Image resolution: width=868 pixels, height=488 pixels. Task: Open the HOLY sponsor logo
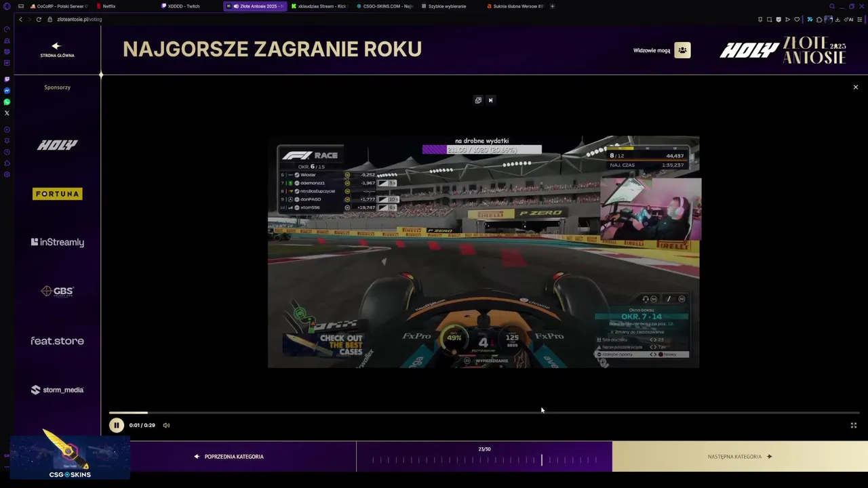tap(57, 145)
